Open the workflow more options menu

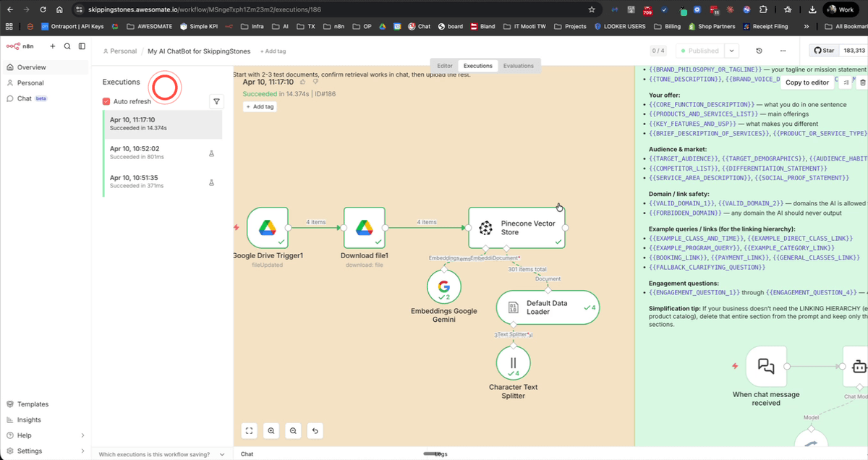pyautogui.click(x=783, y=51)
